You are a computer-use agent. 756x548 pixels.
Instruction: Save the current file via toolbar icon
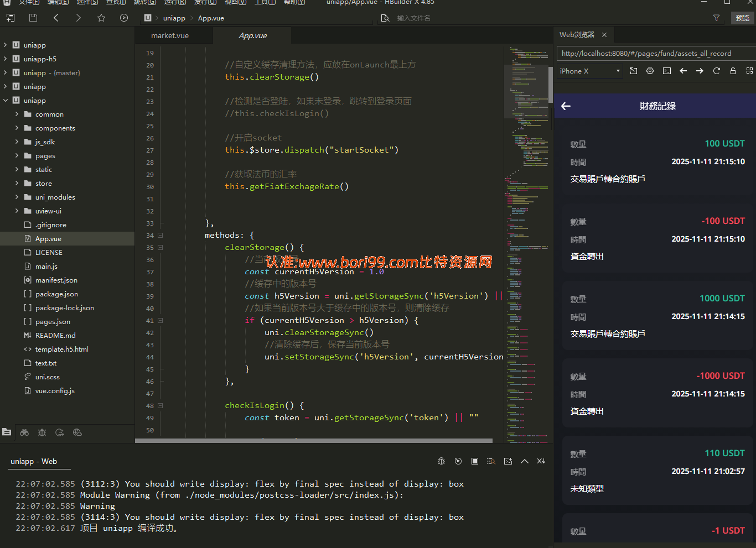[33, 18]
